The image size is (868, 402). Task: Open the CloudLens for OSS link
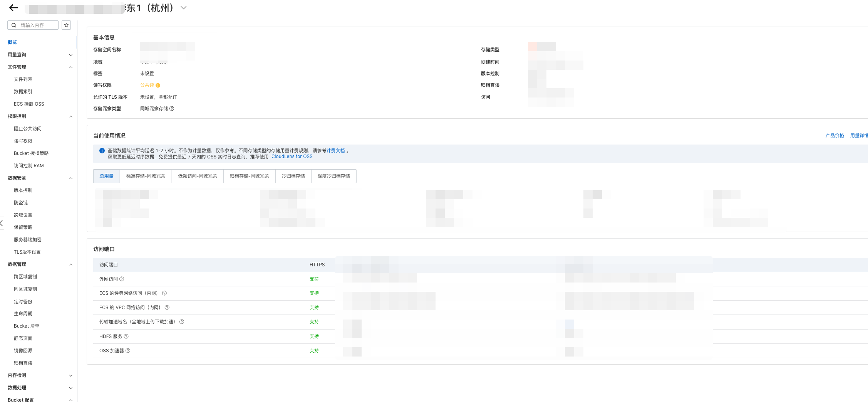[x=292, y=156]
